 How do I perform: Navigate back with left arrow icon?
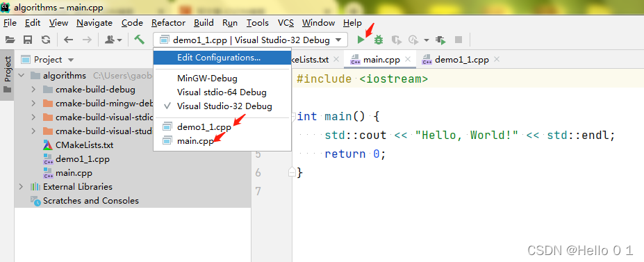(x=69, y=40)
